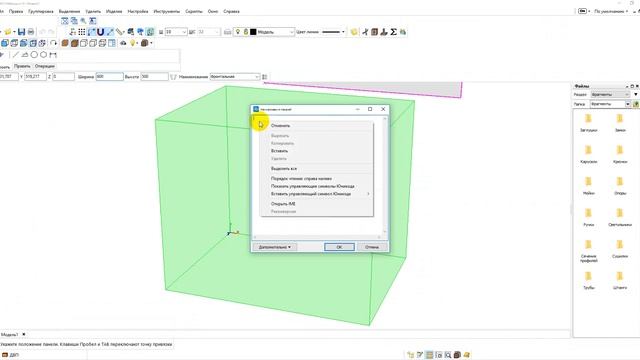Viewport: 640px width, 360px height.
Task: Open the Мойки folder in Files panel
Action: (588, 186)
